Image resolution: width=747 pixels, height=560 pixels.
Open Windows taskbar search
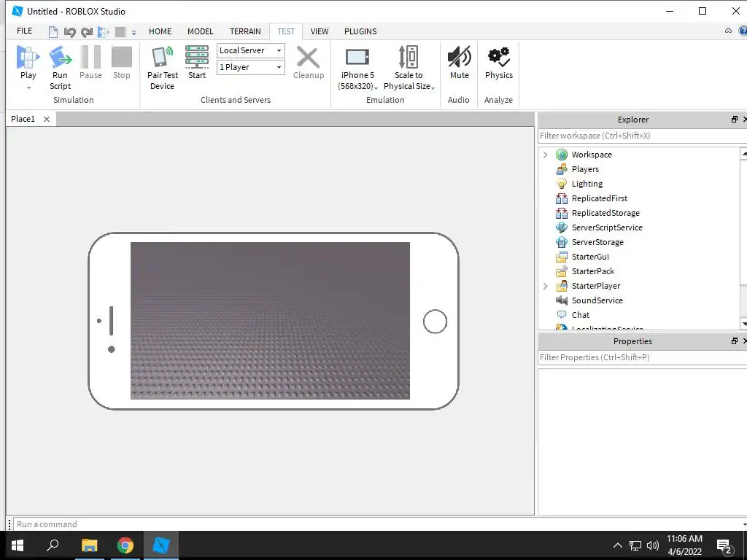(x=53, y=545)
